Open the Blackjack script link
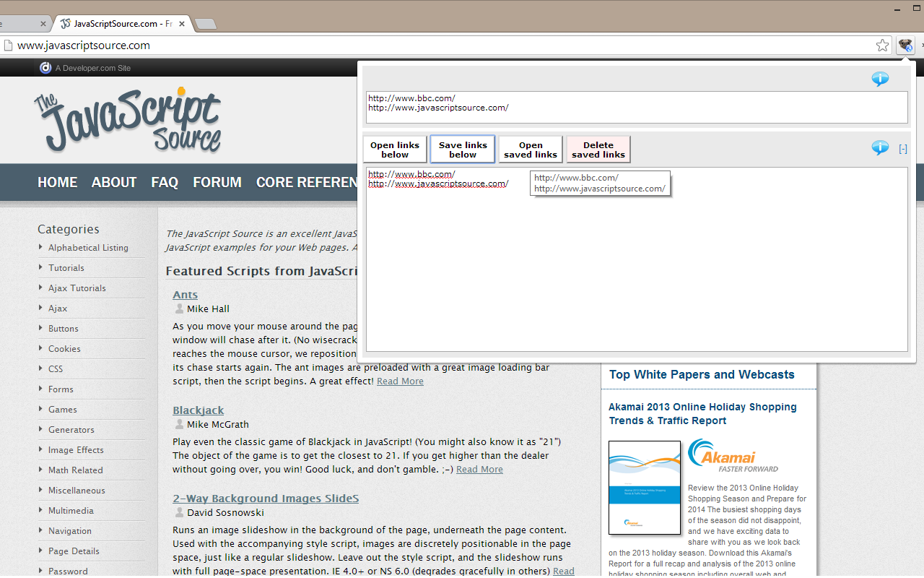Viewport: 924px width, 578px height. 199,410
